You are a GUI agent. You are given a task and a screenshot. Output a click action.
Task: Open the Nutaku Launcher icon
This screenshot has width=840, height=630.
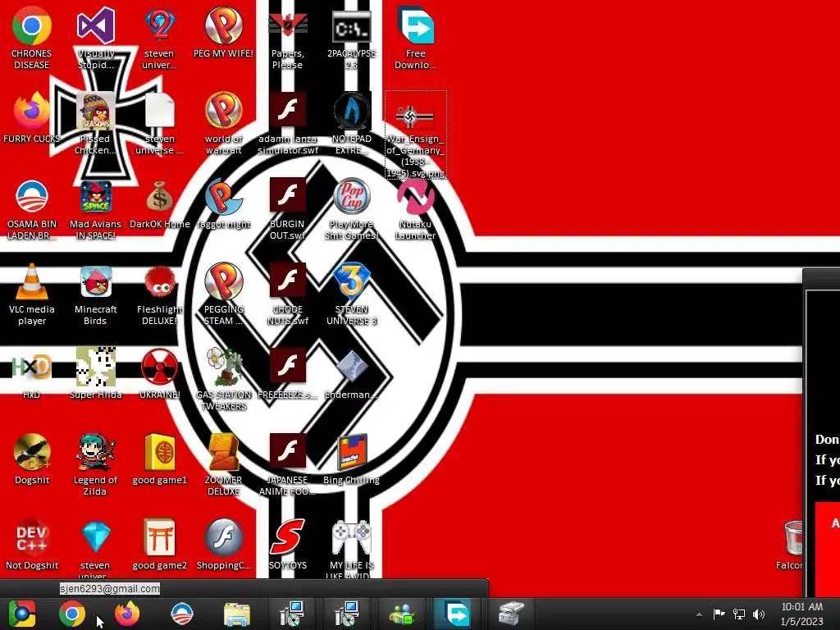pyautogui.click(x=416, y=209)
